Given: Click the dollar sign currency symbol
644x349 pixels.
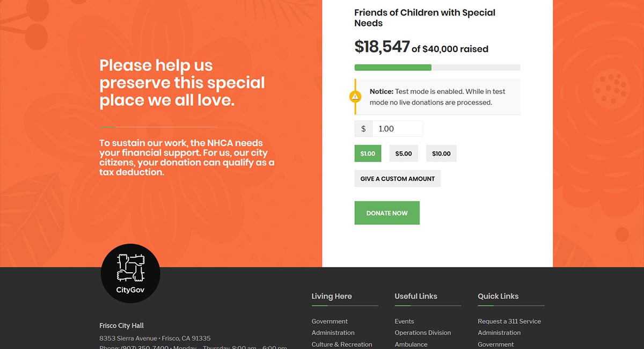Looking at the screenshot, I should (x=363, y=129).
